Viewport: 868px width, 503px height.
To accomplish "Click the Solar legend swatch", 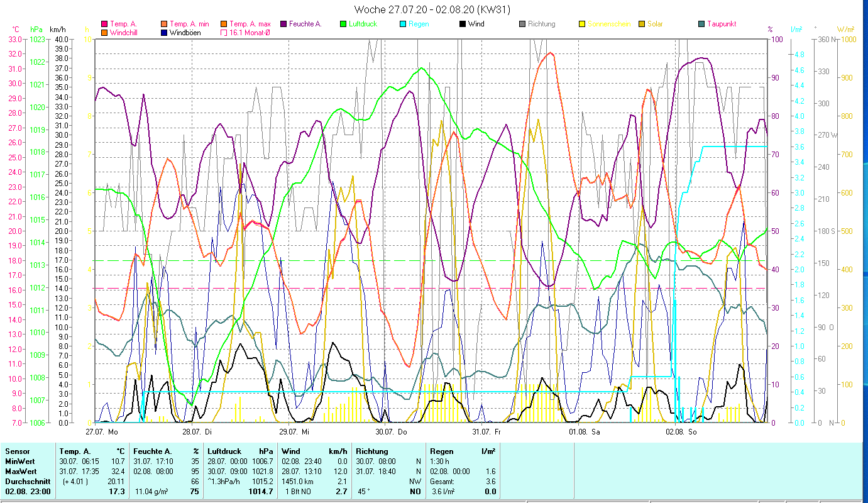I will (642, 24).
